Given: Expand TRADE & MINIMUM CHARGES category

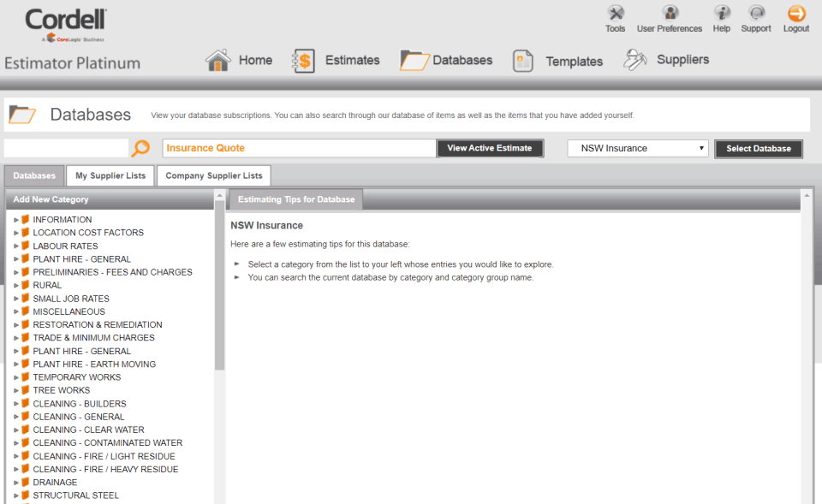Looking at the screenshot, I should [x=15, y=338].
